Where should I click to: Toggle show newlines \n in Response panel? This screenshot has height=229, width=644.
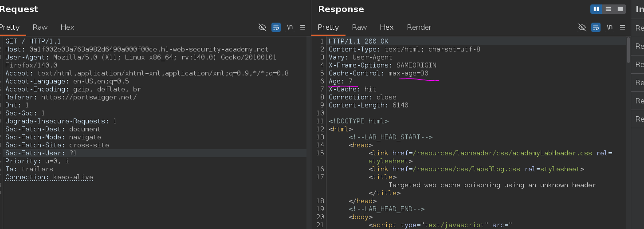(x=610, y=27)
